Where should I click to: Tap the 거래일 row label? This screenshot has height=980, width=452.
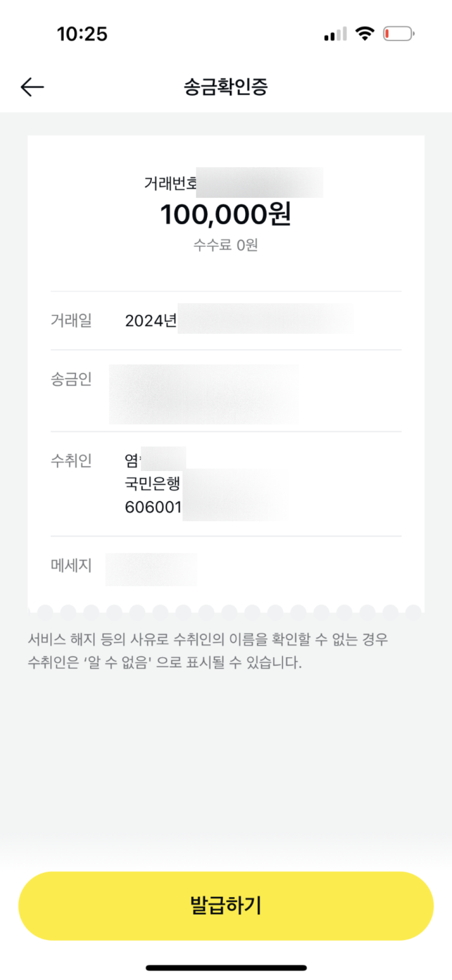[x=71, y=320]
